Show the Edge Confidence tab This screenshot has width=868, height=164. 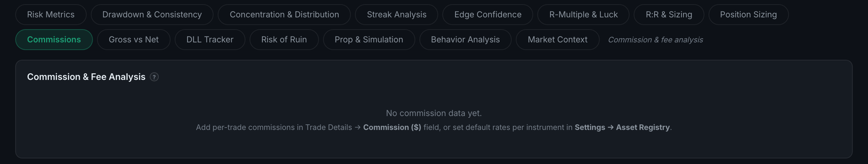pos(488,15)
